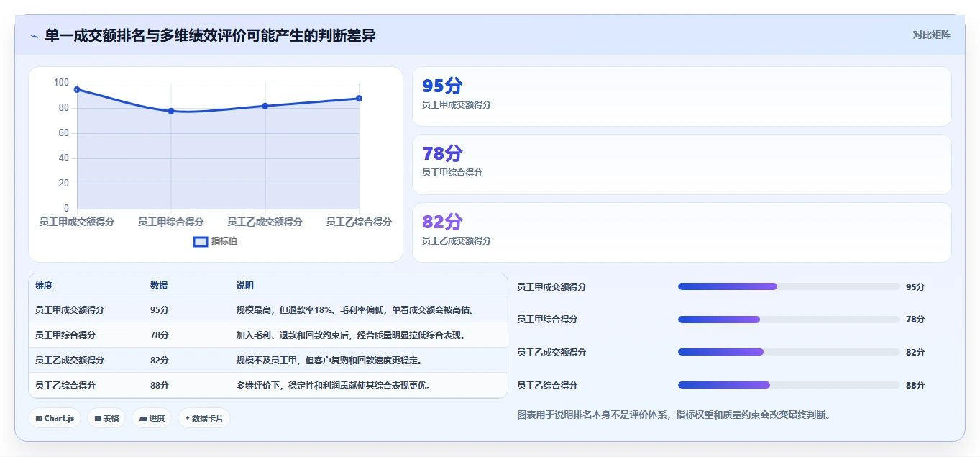The height and width of the screenshot is (457, 980).
Task: Open the 95分 data card
Action: pos(682,96)
